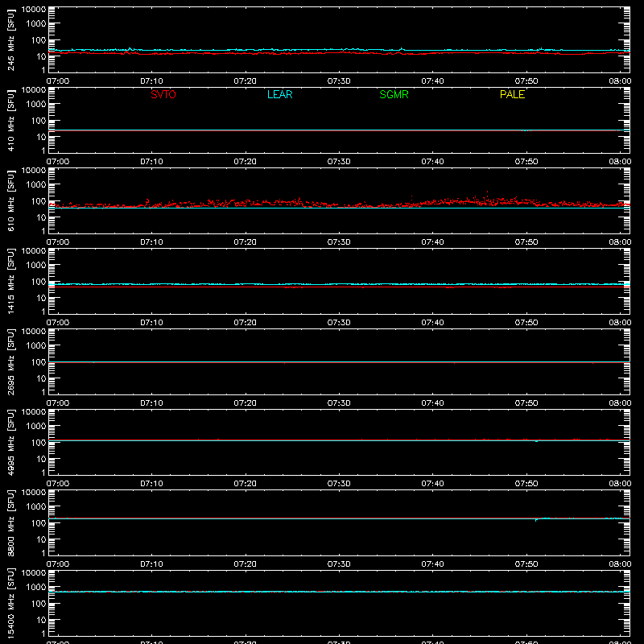This screenshot has height=644, width=644.
Task: Click the 100 tick of the 610 MHz plot
Action: pyautogui.click(x=39, y=201)
